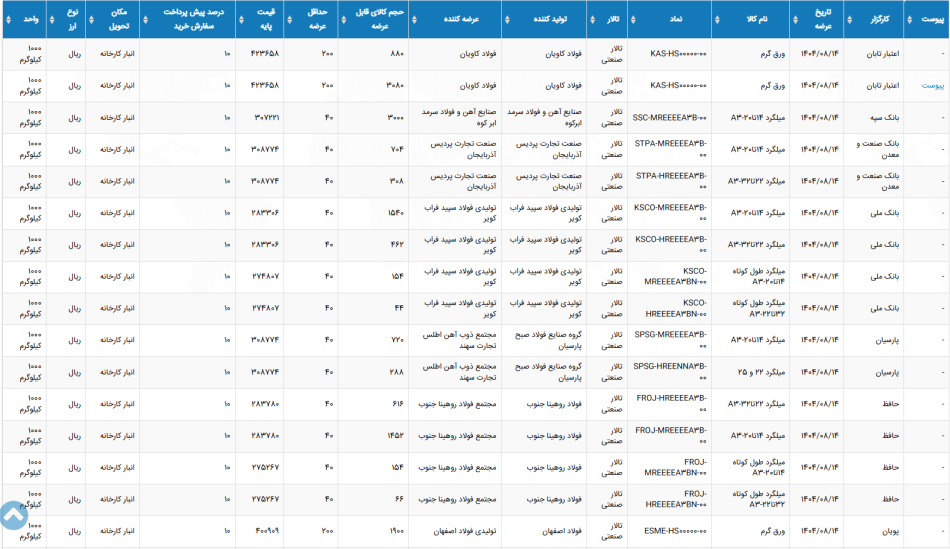The height and width of the screenshot is (549, 950).
Task: Click sort icon for درصد پیش پرداخت سفارش خرید
Action: (145, 19)
